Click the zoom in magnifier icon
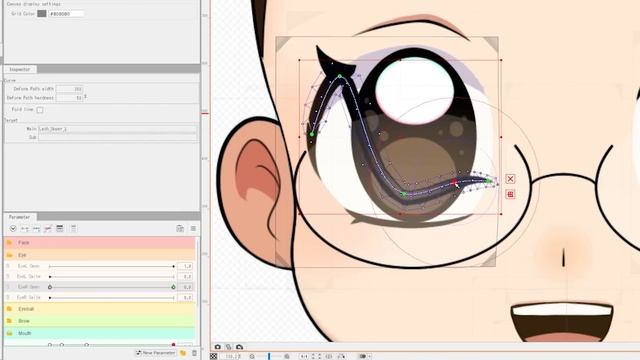Viewport: 640px width, 360px height. [x=287, y=357]
